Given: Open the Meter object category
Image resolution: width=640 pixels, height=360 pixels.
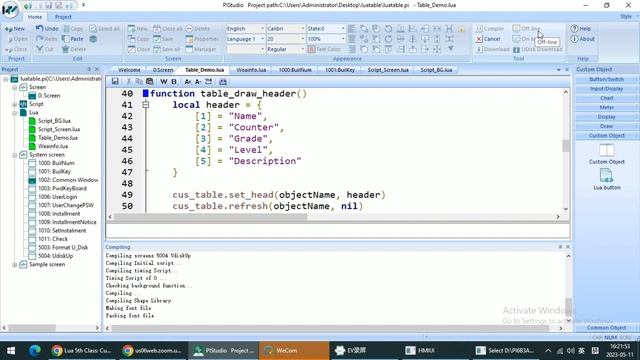Looking at the screenshot, I should 607,107.
